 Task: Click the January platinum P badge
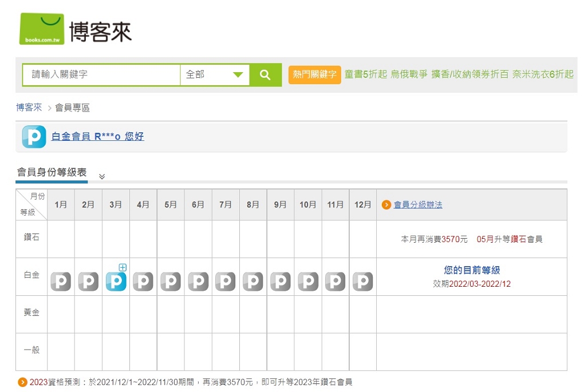coord(61,281)
